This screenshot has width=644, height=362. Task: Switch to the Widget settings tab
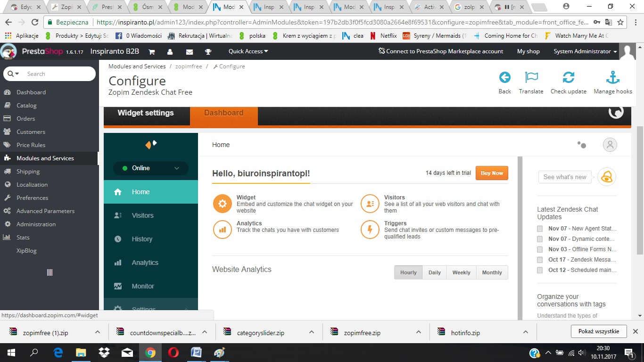(x=146, y=113)
